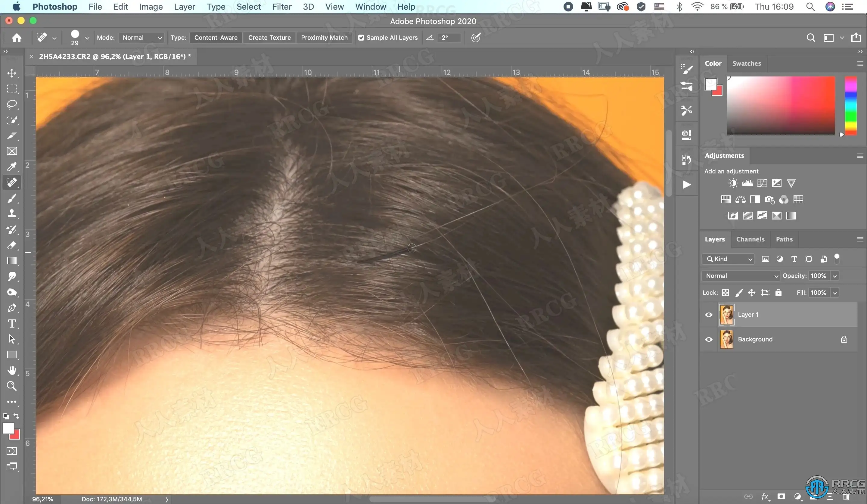The height and width of the screenshot is (504, 867).
Task: Select the Lasso tool
Action: (12, 104)
